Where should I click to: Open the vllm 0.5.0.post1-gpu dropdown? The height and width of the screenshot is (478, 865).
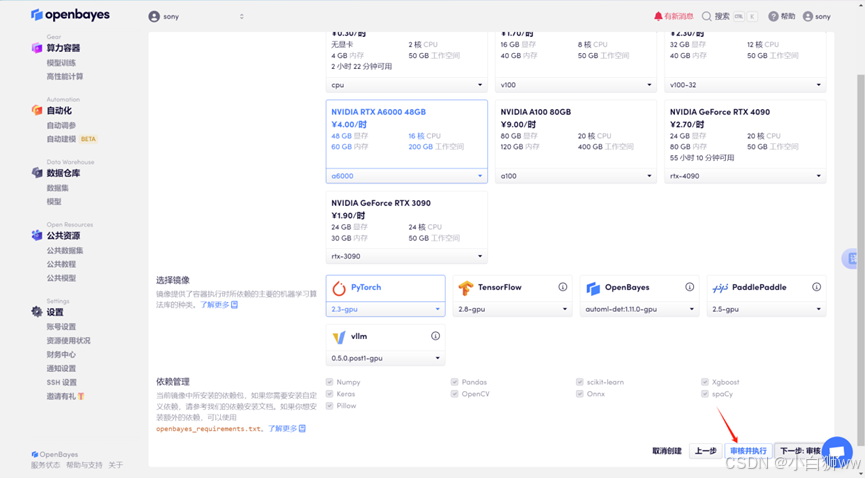[386, 358]
